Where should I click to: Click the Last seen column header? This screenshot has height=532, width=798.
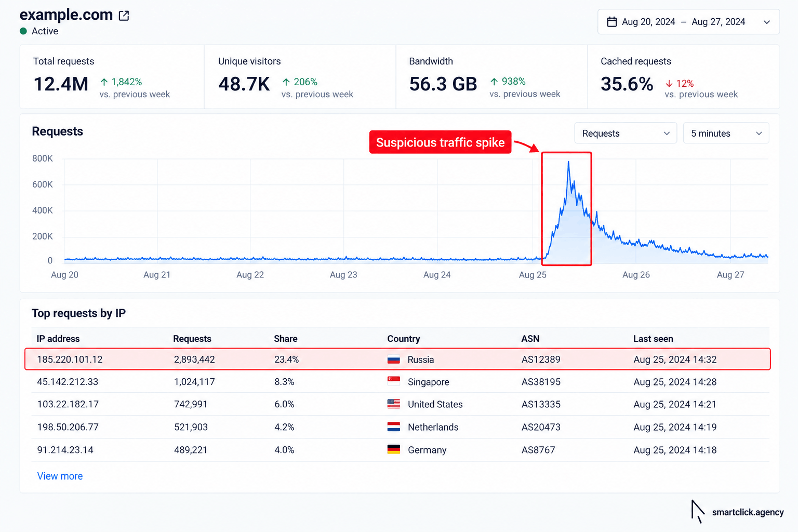point(653,339)
